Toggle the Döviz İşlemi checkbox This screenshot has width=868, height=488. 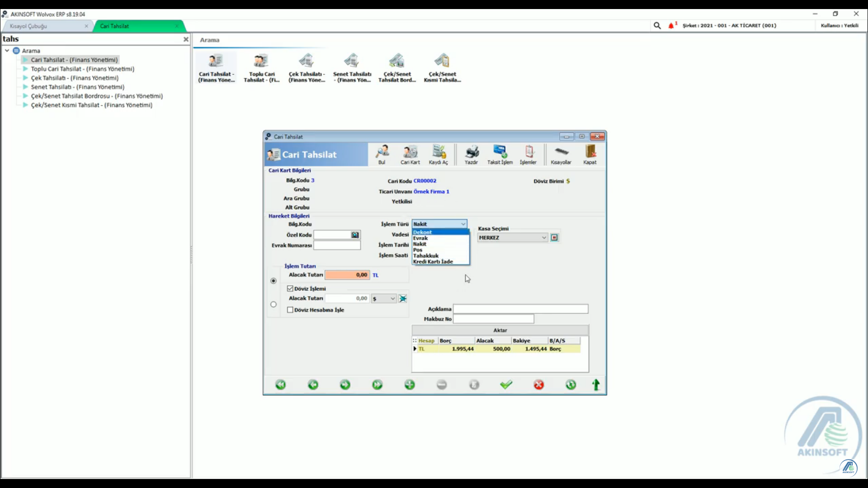[x=290, y=288]
